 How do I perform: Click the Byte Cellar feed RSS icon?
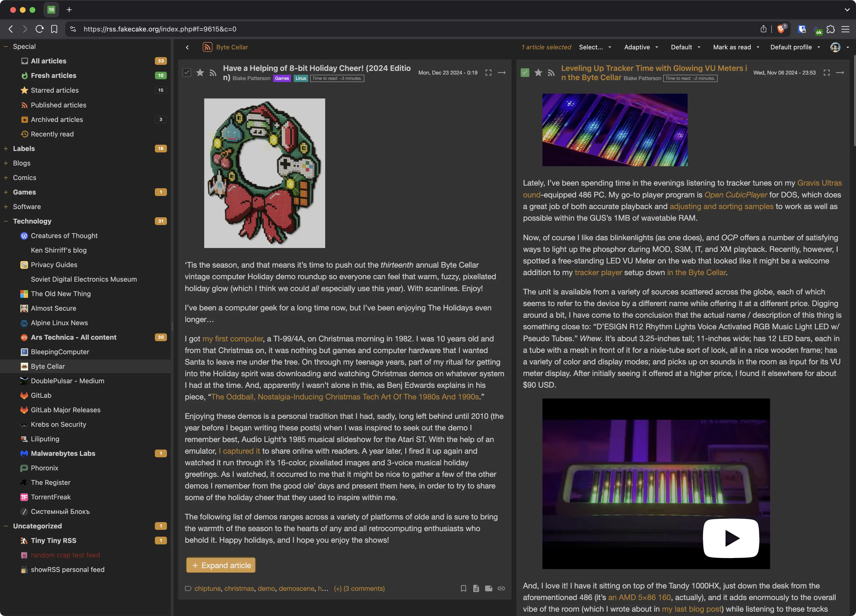pyautogui.click(x=207, y=47)
